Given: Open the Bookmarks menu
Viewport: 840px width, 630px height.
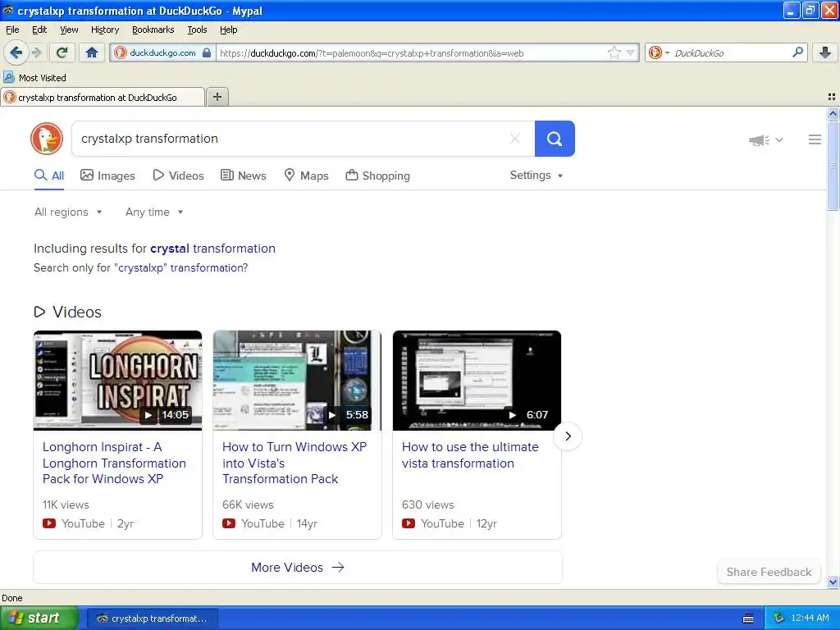Looking at the screenshot, I should point(153,30).
